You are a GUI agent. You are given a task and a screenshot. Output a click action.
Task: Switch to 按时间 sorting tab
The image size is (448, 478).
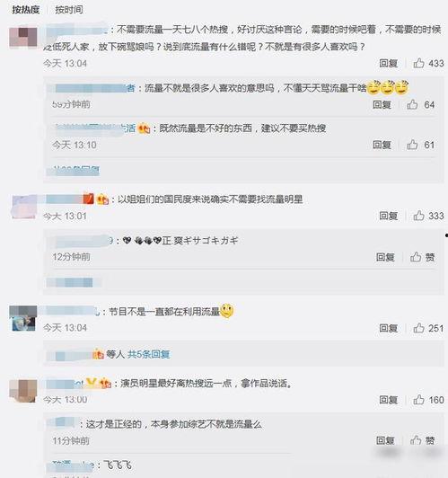pos(69,10)
